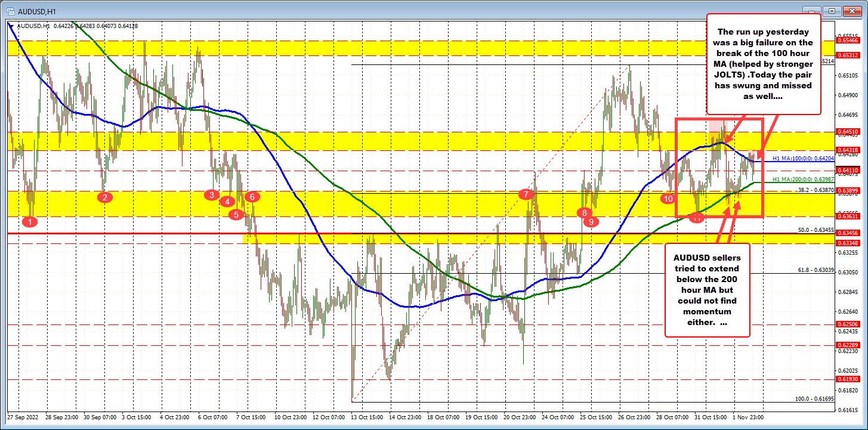Pick the red circle marker numbered 5
868x430 pixels.
pyautogui.click(x=236, y=214)
